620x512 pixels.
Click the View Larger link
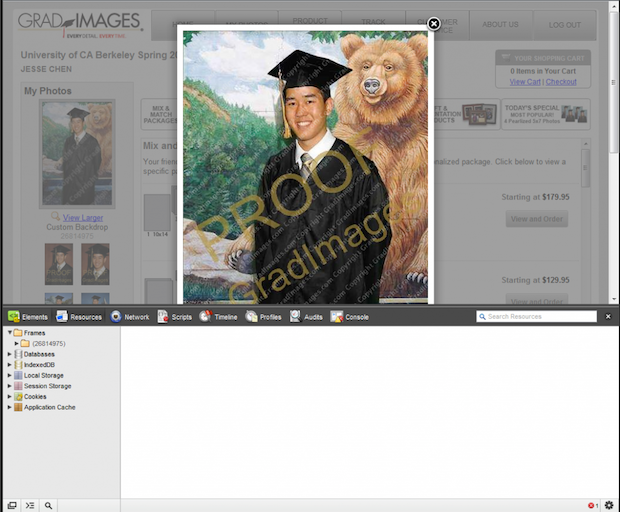click(83, 217)
